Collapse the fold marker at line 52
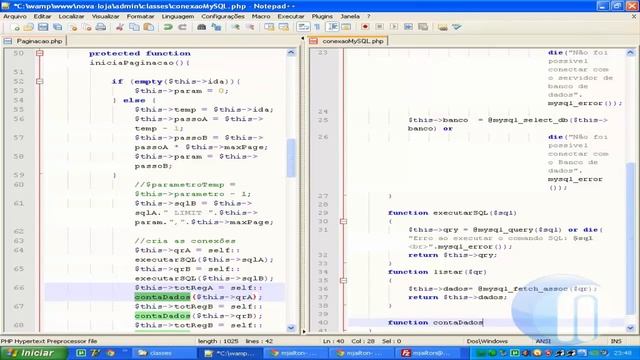The width and height of the screenshot is (640, 360). (x=39, y=81)
